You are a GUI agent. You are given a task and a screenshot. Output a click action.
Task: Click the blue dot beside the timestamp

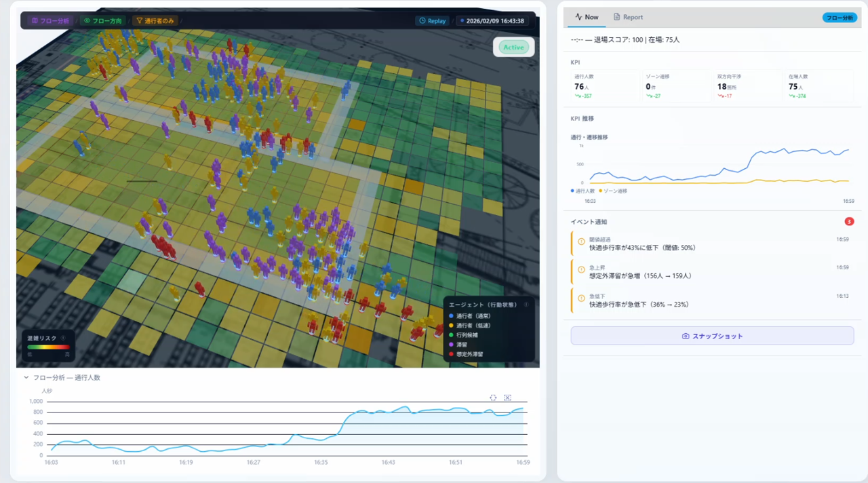[462, 21]
